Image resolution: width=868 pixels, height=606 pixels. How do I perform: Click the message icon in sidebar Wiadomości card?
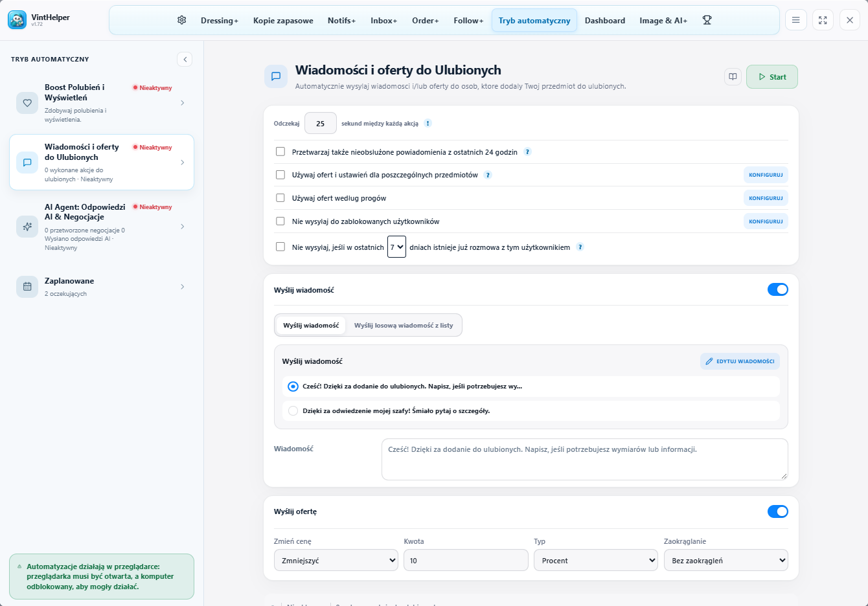(27, 163)
